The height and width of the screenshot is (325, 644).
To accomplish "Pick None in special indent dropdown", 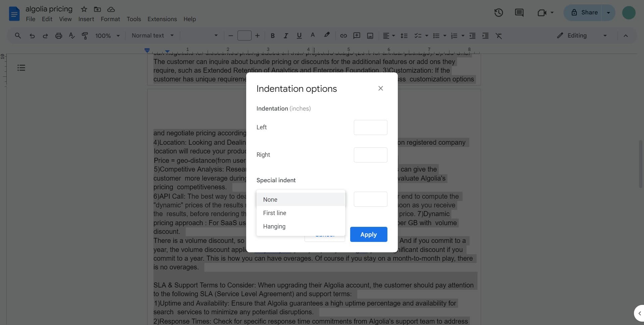I will pos(270,200).
